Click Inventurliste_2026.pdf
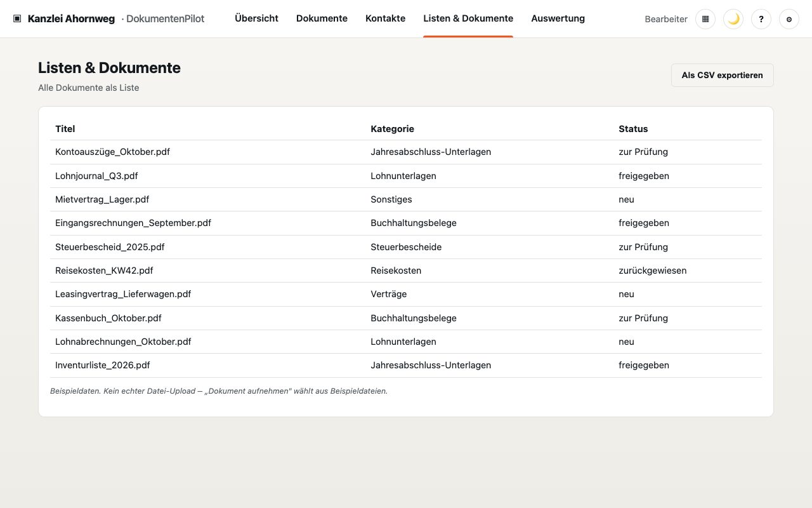812x508 pixels. pyautogui.click(x=103, y=365)
